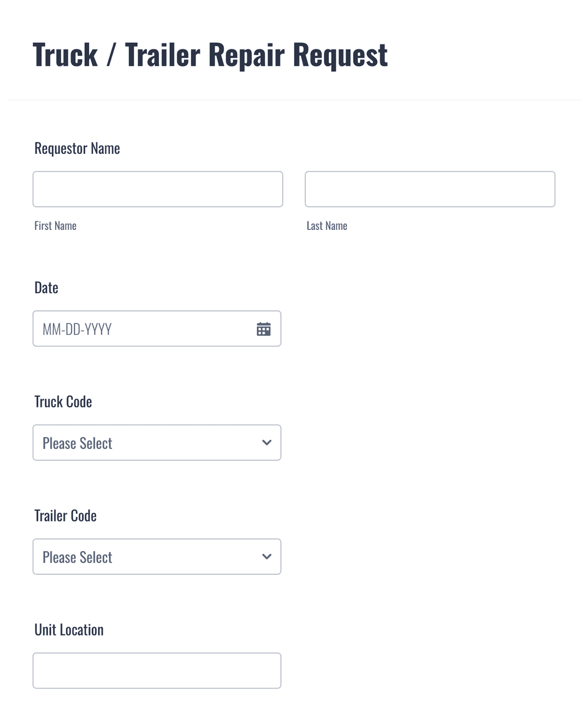The height and width of the screenshot is (724, 588).
Task: Click the MM-DD-YYYY date field
Action: click(141, 329)
